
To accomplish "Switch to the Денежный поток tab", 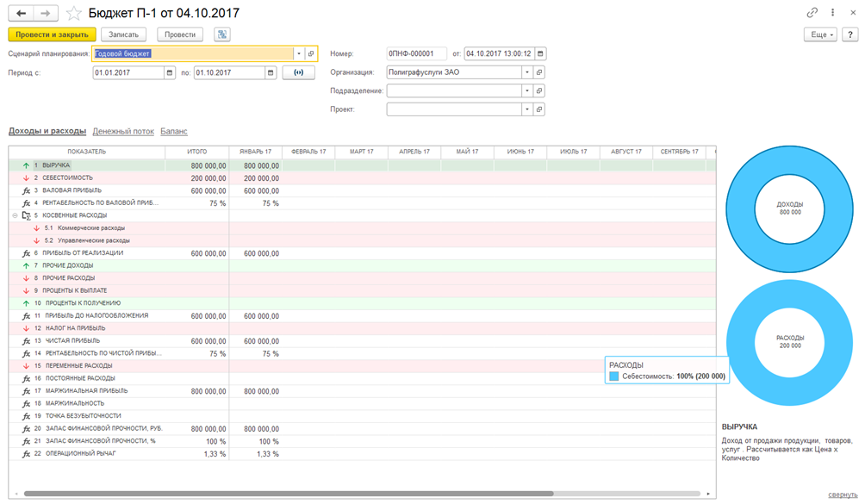I will [123, 131].
